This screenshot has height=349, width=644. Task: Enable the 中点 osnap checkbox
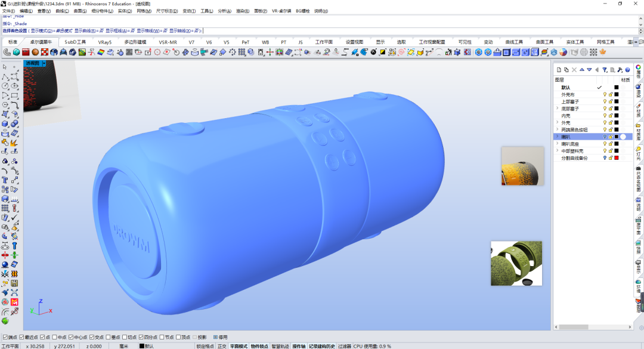pyautogui.click(x=54, y=337)
